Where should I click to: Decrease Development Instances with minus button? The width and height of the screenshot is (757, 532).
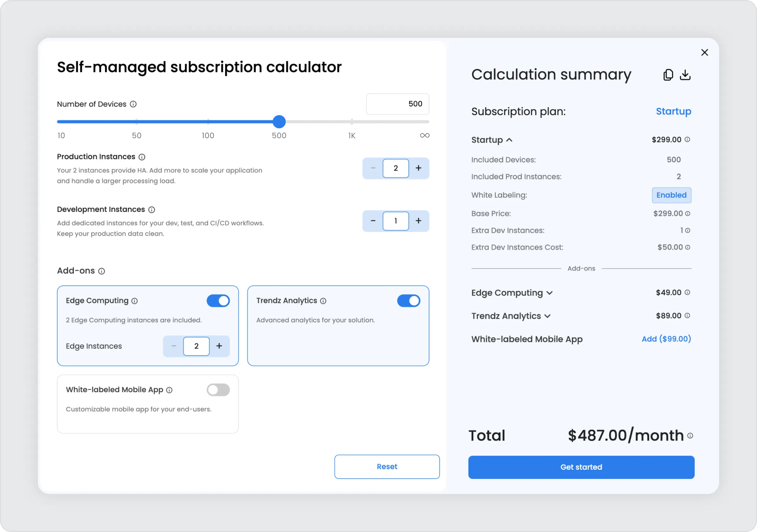coord(373,221)
